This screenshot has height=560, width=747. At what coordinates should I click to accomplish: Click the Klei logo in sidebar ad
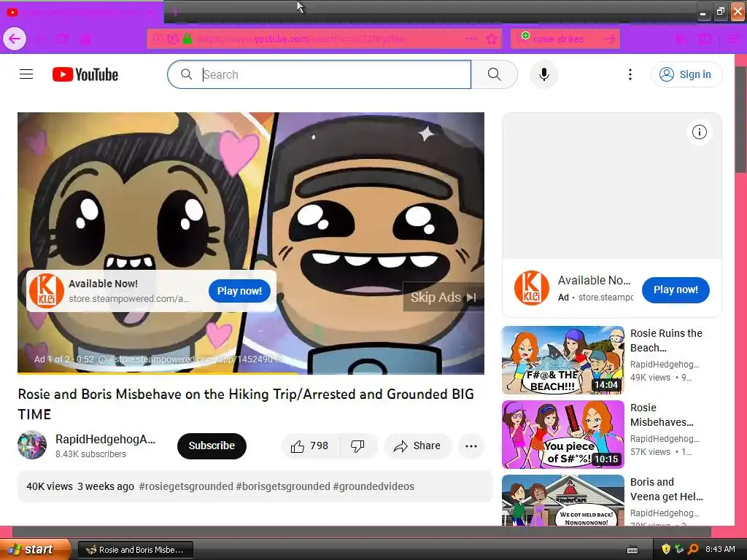coord(531,288)
